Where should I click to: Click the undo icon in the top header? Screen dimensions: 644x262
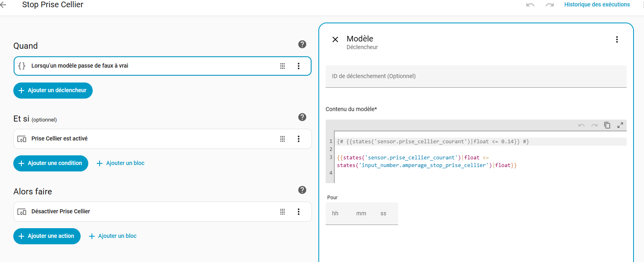click(530, 5)
